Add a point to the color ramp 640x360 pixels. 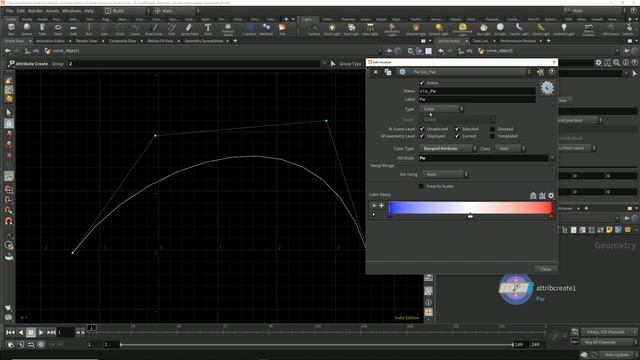(382, 206)
